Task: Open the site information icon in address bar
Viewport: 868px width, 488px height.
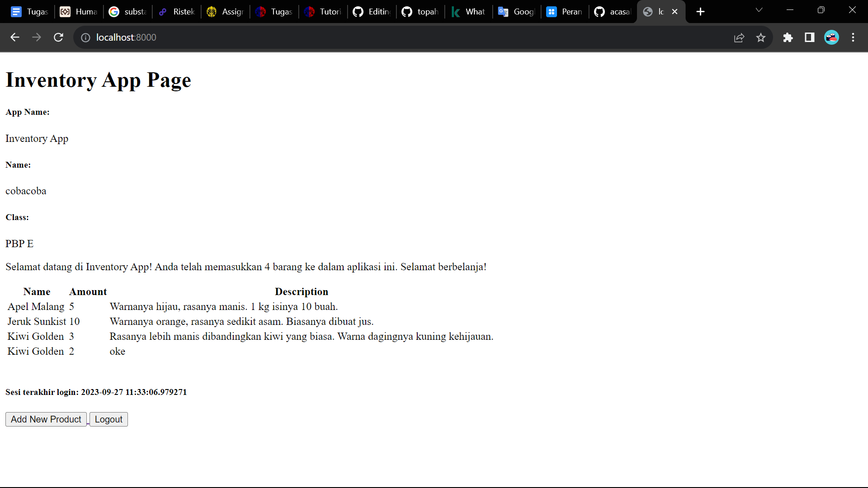Action: click(x=85, y=38)
